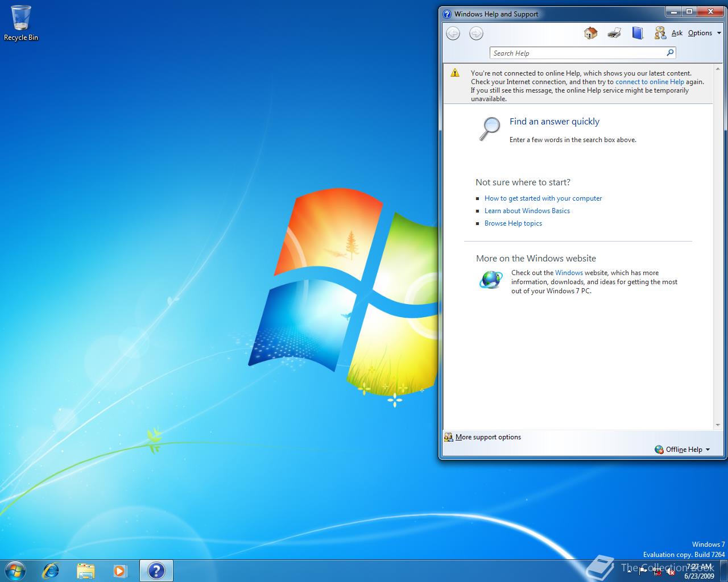
Task: Follow the Windows website link
Action: (x=569, y=273)
